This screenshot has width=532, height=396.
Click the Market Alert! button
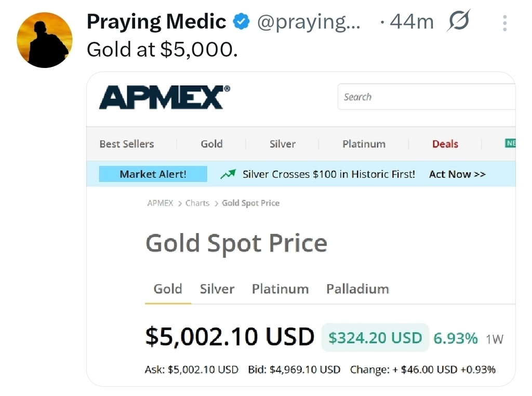tap(153, 174)
